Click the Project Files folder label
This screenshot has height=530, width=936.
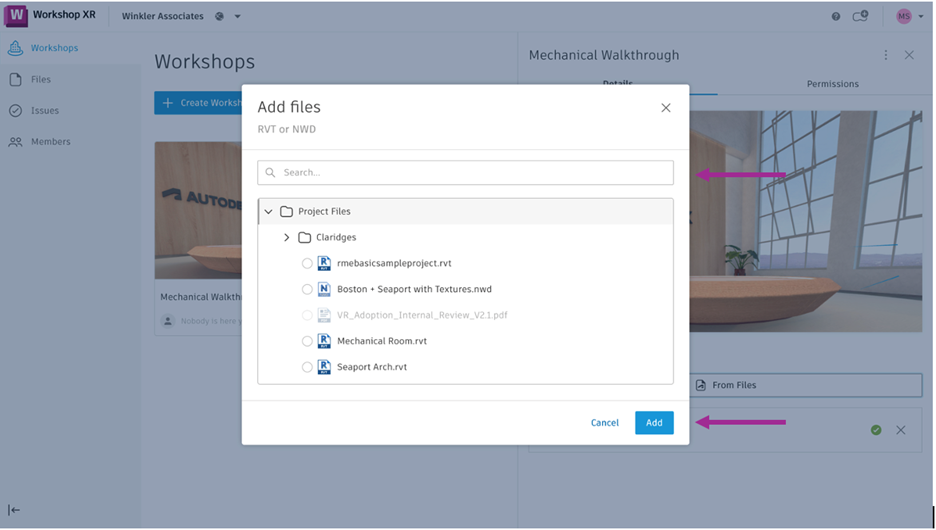click(x=324, y=211)
